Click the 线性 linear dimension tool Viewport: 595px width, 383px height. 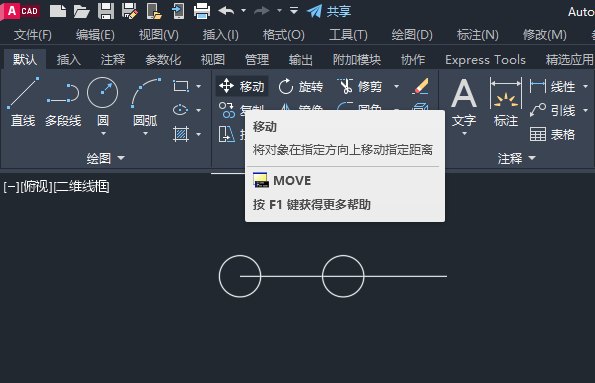point(552,87)
